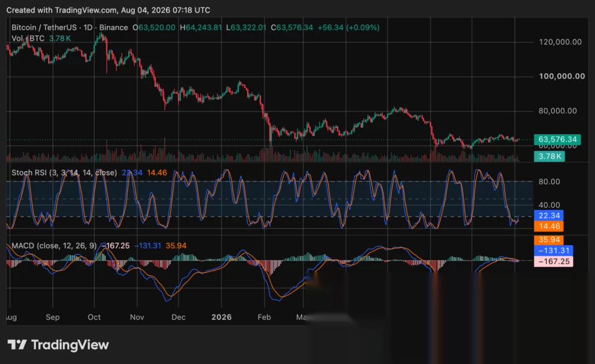The width and height of the screenshot is (595, 364).
Task: Click the TradingView logo at bottom
Action: point(58,345)
